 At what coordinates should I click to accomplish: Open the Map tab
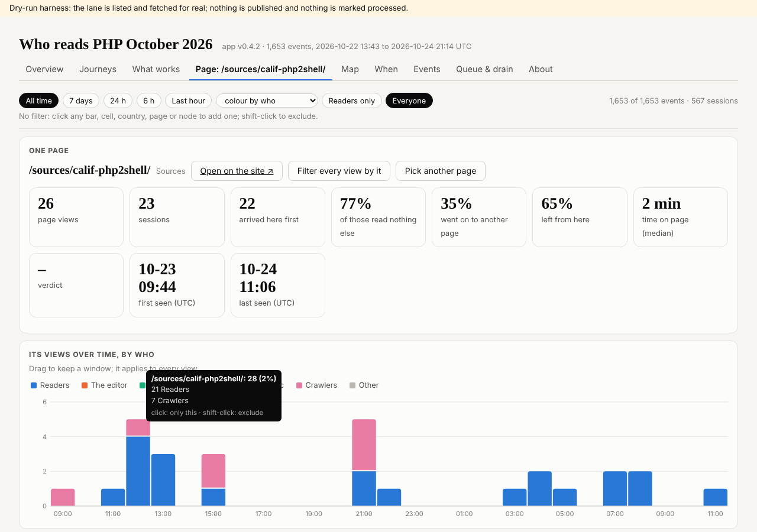tap(350, 69)
